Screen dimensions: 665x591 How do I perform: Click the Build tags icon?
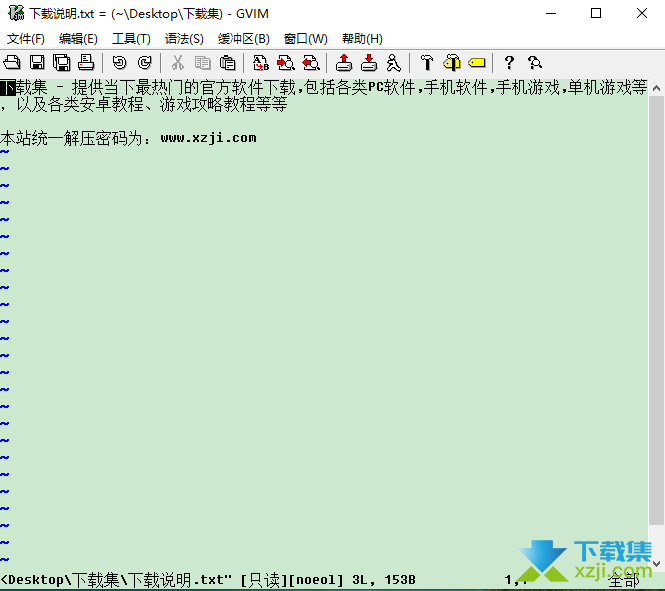point(452,63)
